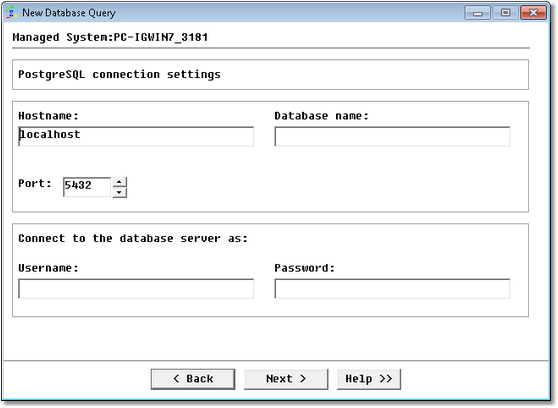Click the New Database Query window icon
This screenshot has width=558, height=408.
point(11,12)
